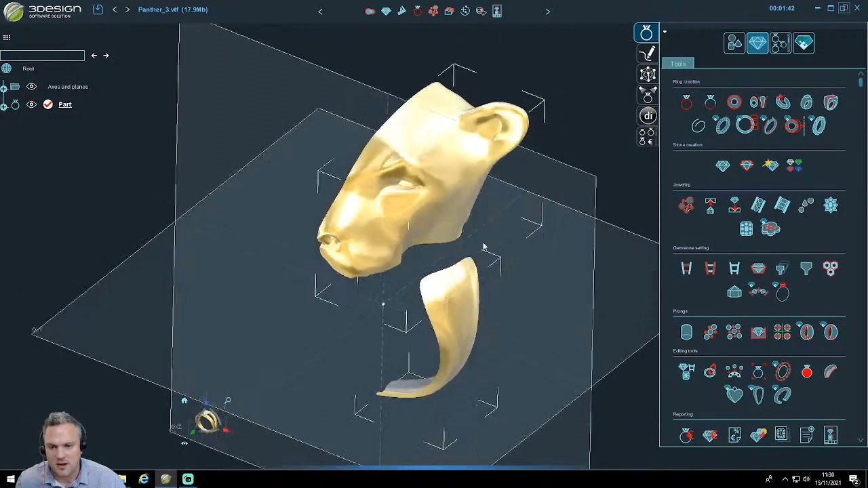Screen dimensions: 868x488
Task: Select the grid pavé Jewelling tool
Action: pyautogui.click(x=746, y=228)
